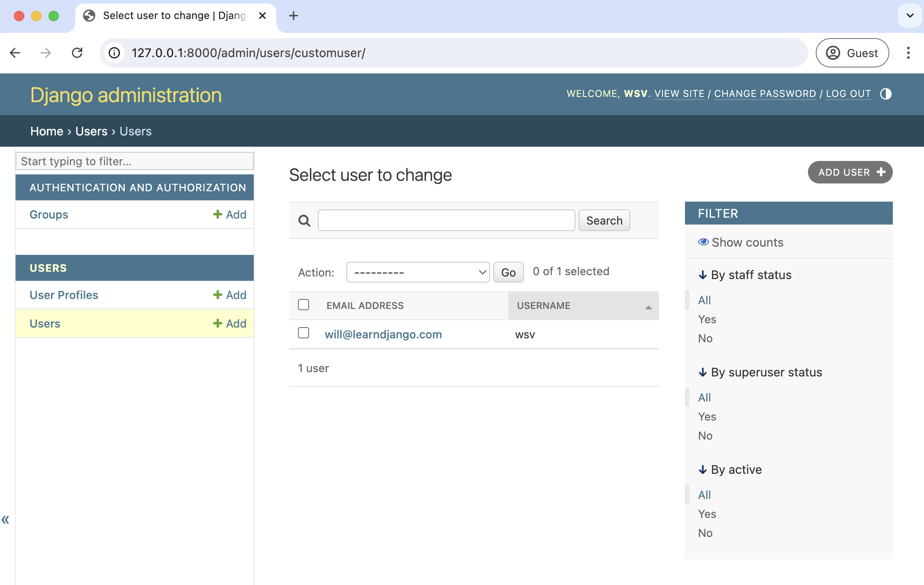Navigate to Groups in Authentication section

pyautogui.click(x=48, y=214)
